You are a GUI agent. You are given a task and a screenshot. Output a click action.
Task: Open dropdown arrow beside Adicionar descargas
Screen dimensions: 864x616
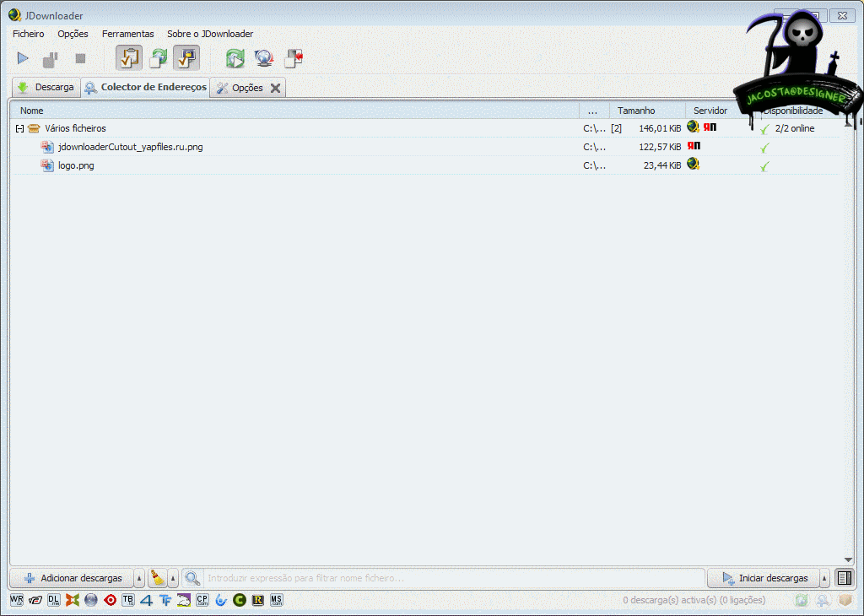(x=139, y=578)
